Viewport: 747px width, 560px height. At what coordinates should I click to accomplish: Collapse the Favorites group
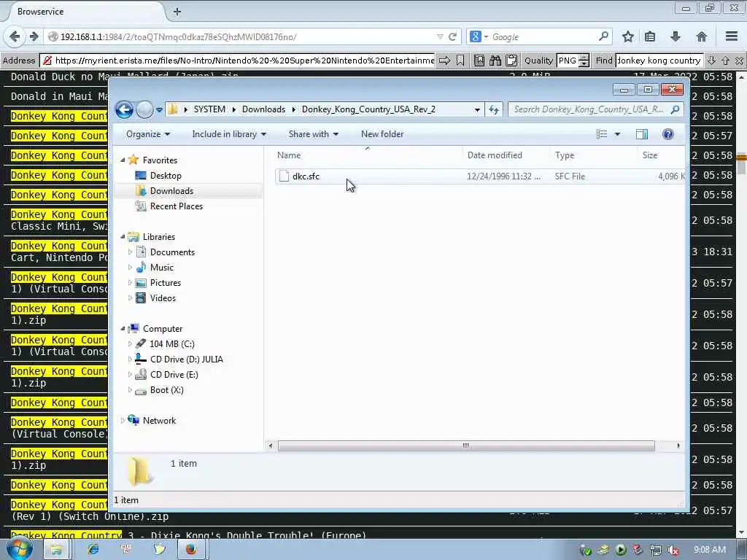pos(123,160)
